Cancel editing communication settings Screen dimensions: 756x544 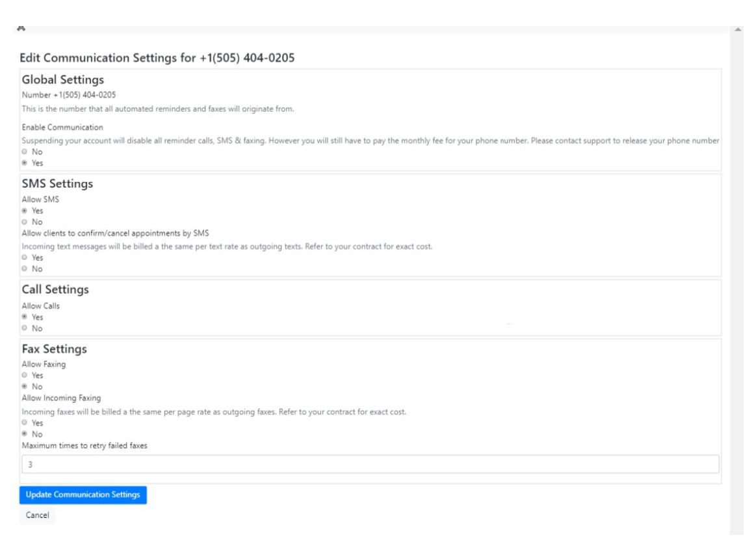pyautogui.click(x=37, y=515)
